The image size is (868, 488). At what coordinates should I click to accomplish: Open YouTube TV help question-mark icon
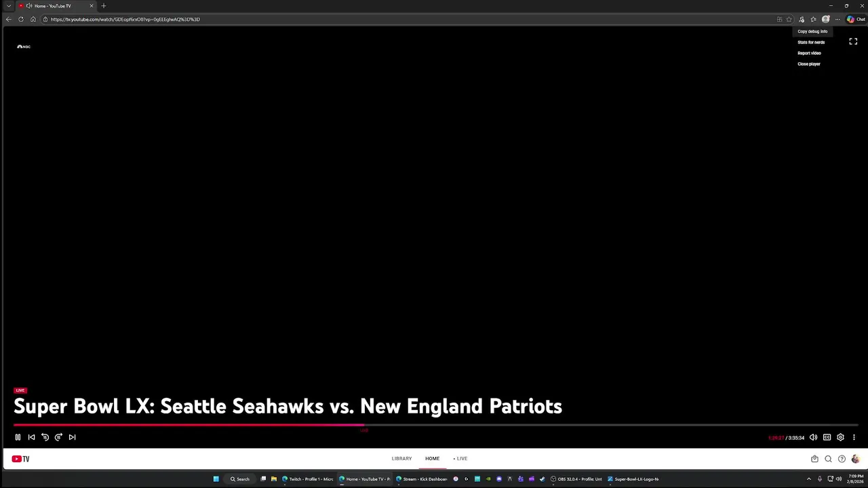842,459
